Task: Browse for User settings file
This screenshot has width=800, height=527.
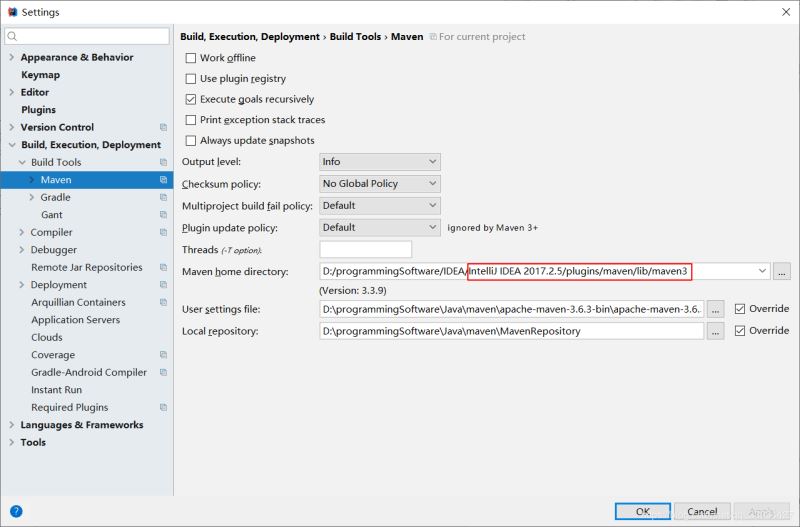Action: 715,309
